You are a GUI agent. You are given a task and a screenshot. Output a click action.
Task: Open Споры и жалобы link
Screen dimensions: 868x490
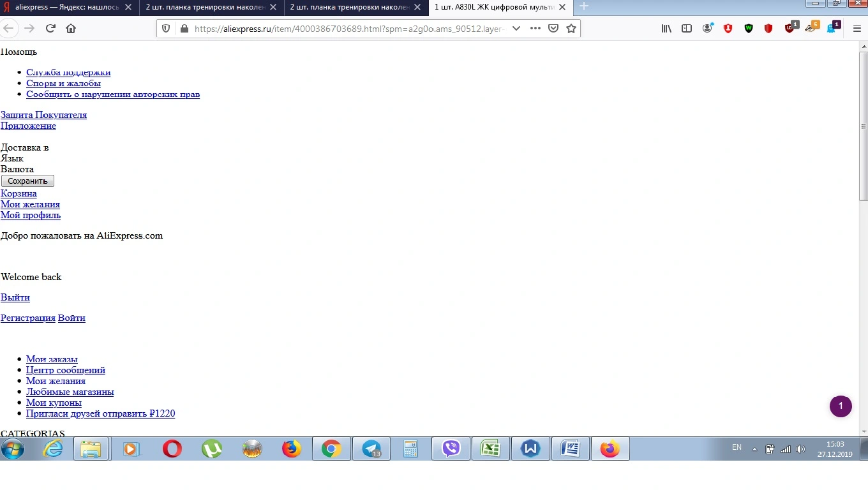pos(63,83)
